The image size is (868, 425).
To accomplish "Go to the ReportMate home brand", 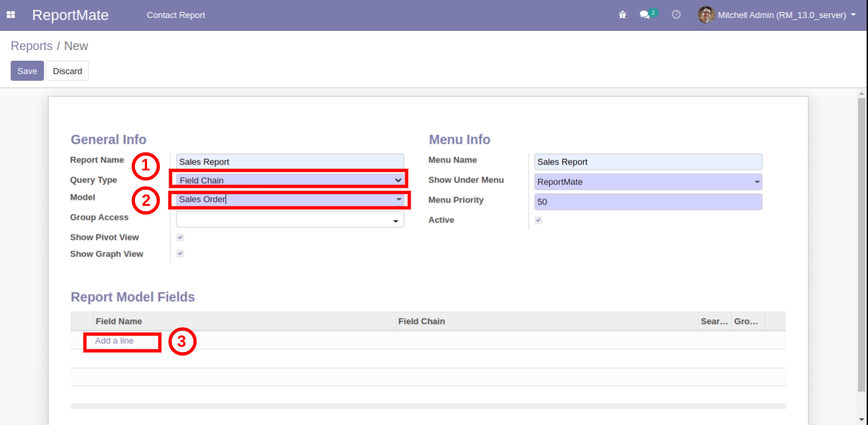I will (x=70, y=15).
